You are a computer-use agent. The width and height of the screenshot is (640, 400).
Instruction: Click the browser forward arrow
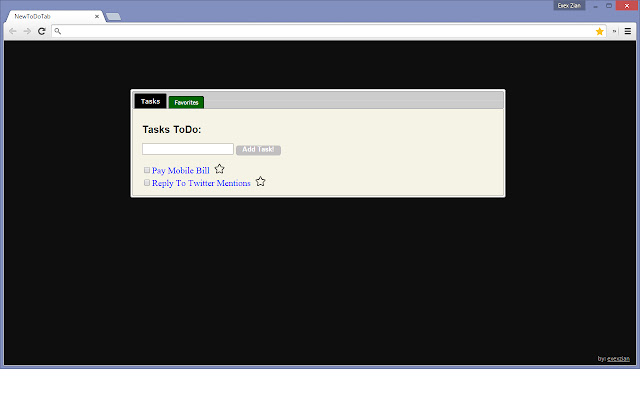coord(27,31)
